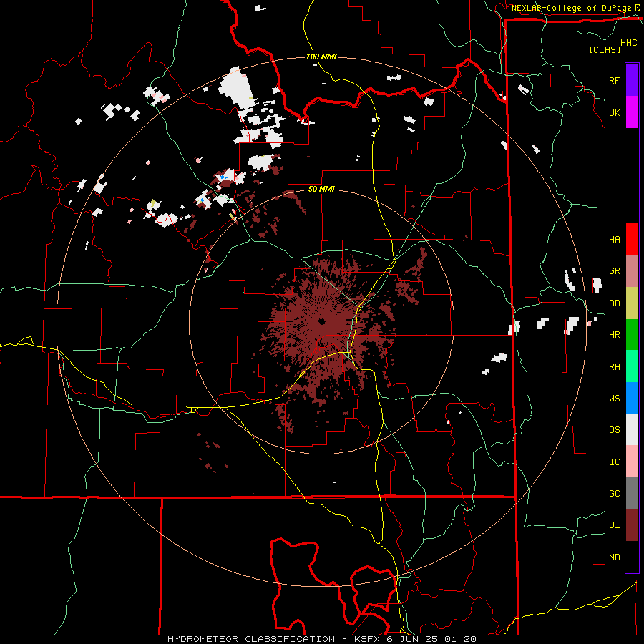Click the GR legend label
Viewport: 644px width, 644px height.
[x=614, y=271]
